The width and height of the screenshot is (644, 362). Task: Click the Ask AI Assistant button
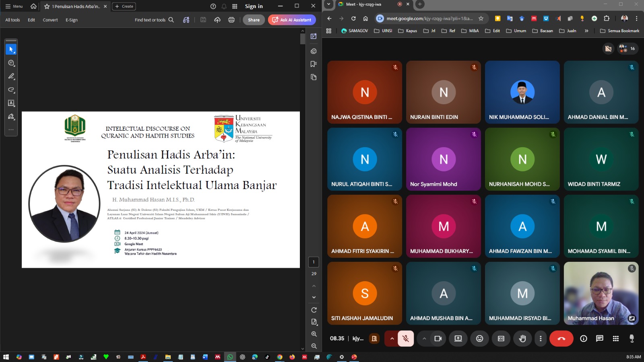(292, 20)
